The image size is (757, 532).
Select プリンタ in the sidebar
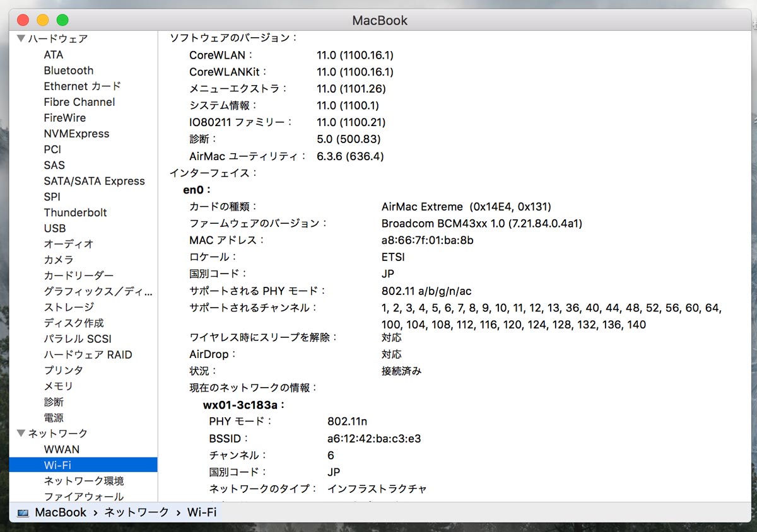tap(63, 370)
